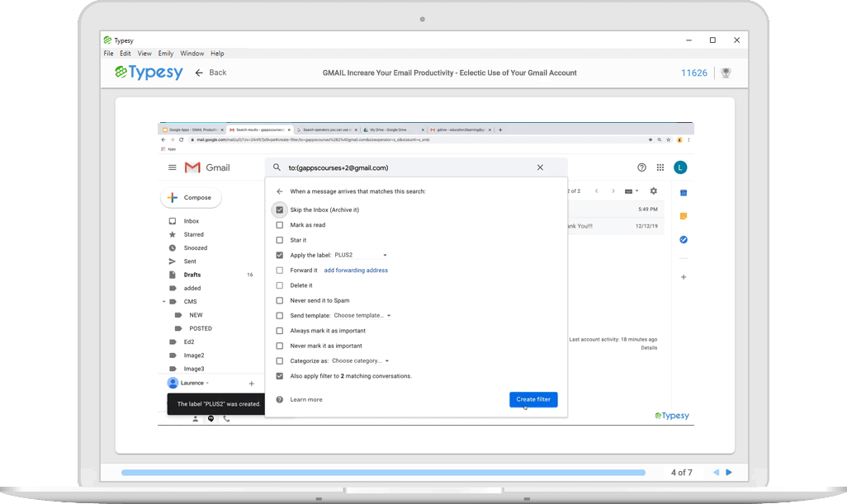Enable 'Never mark it as important'
The height and width of the screenshot is (504, 847).
[279, 346]
